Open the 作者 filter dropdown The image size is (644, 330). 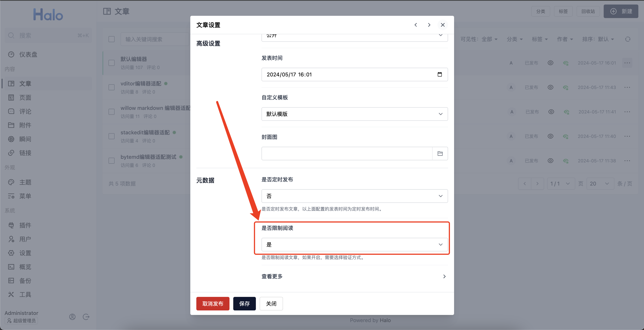565,39
